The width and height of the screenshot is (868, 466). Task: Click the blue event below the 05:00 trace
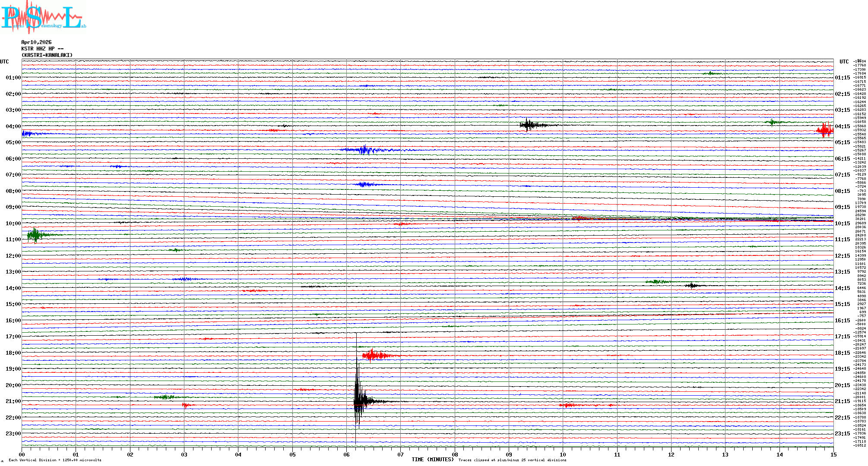coord(365,150)
